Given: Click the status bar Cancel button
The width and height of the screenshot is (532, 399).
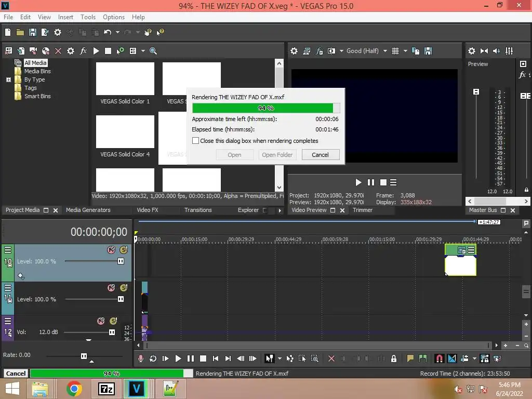Looking at the screenshot, I should [16, 373].
